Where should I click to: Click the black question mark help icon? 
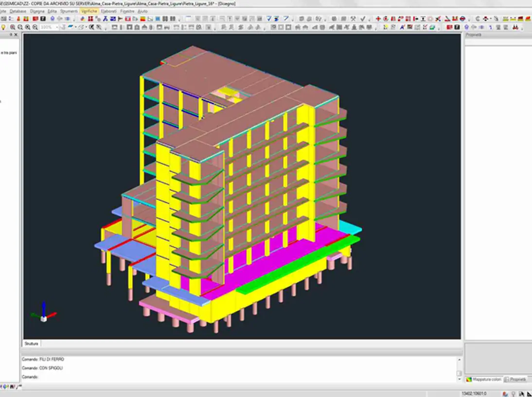pos(43,19)
